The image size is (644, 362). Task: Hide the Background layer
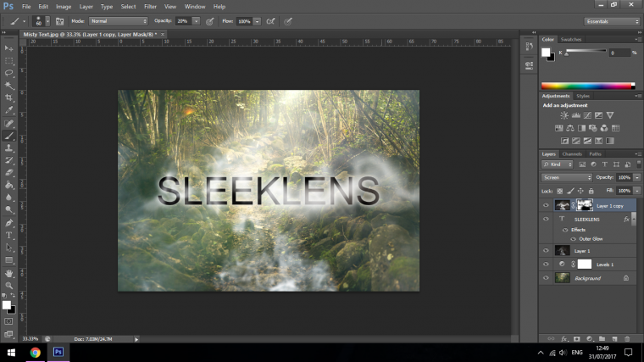point(546,278)
